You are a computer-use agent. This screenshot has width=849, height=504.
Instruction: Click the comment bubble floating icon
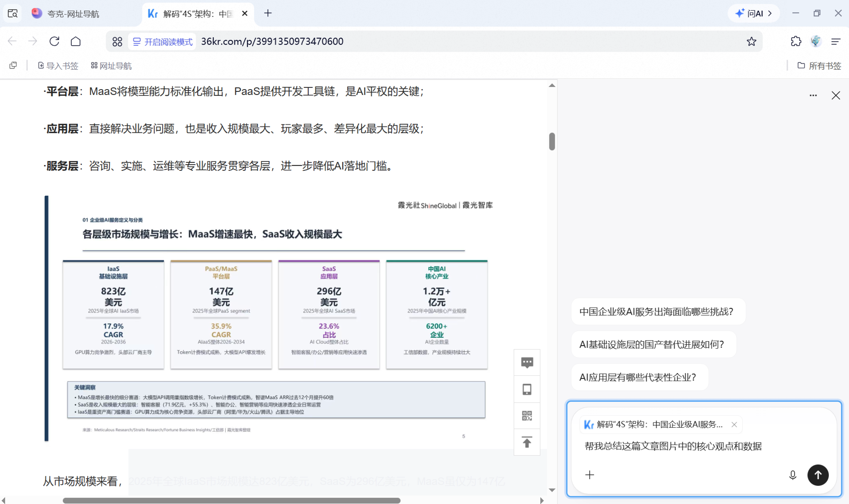pos(527,363)
